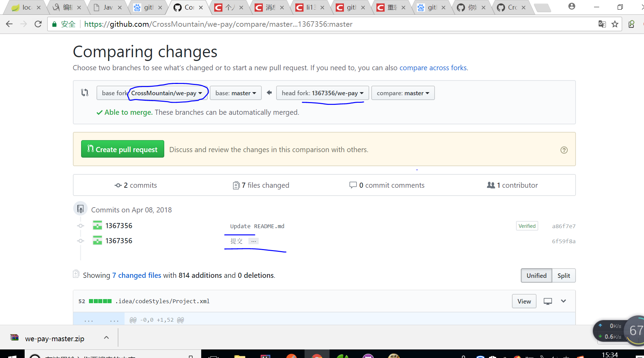
Task: Click the translate page icon in address bar
Action: [602, 24]
